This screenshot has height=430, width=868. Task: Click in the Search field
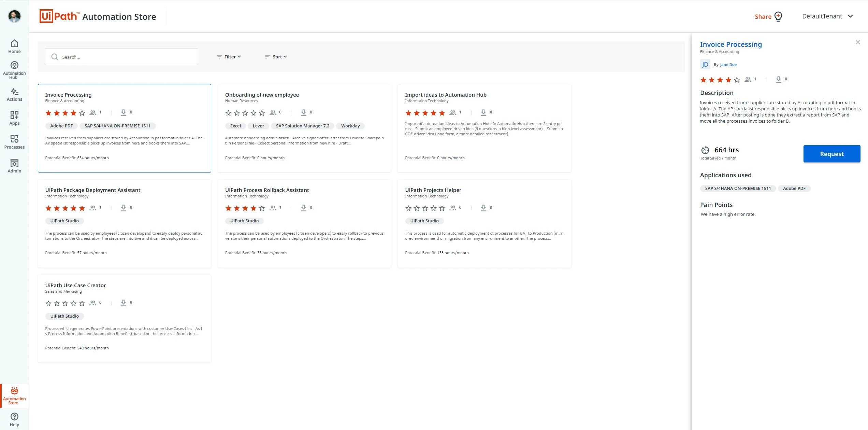[x=121, y=57]
